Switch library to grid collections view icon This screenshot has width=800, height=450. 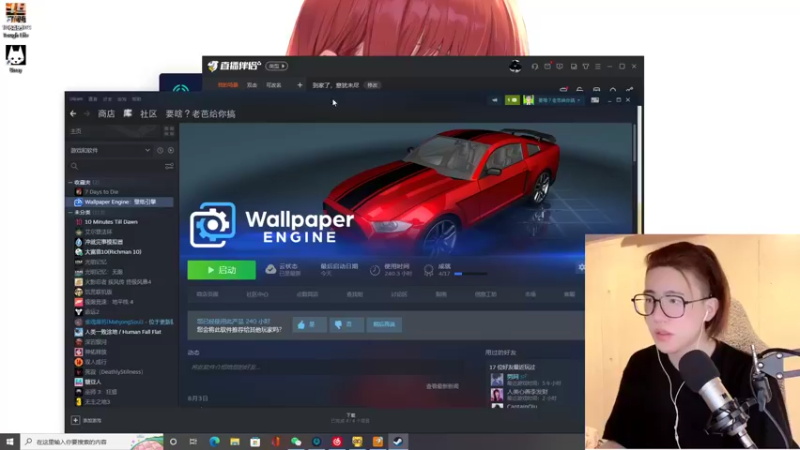coord(169,132)
